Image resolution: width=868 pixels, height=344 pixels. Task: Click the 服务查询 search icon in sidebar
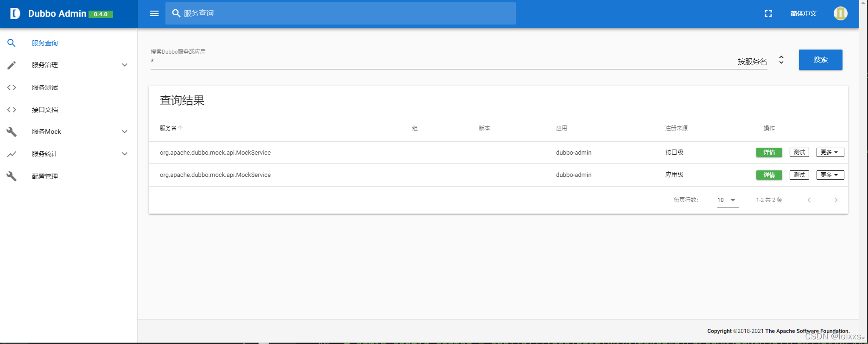click(x=12, y=43)
